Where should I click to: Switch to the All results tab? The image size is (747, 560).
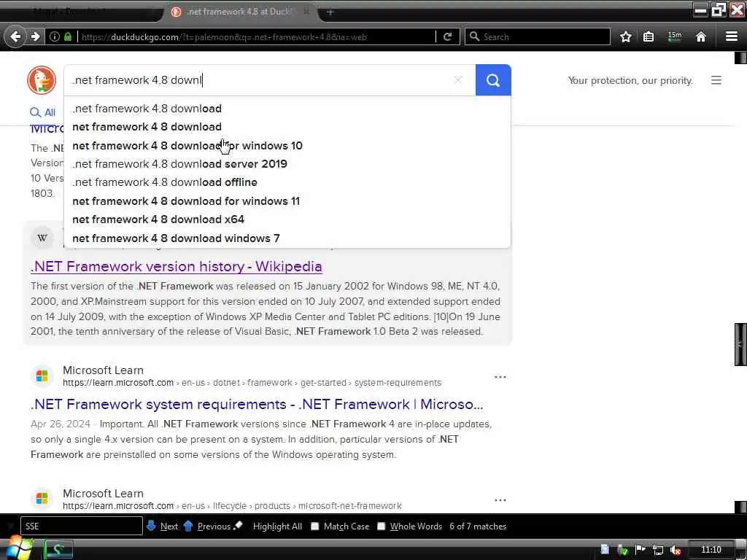43,112
